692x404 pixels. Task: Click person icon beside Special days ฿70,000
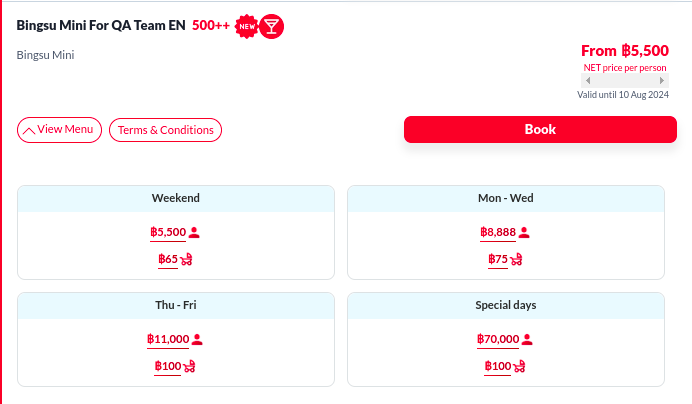tap(528, 339)
